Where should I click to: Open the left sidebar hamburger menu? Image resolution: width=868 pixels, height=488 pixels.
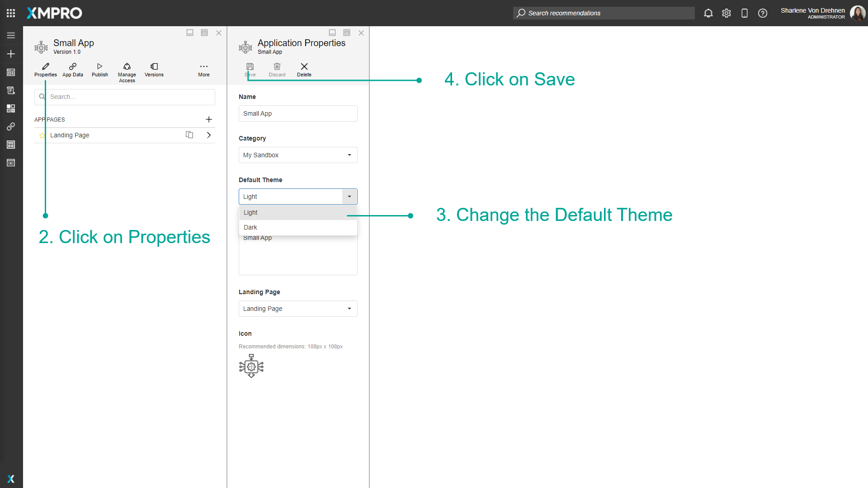(x=11, y=35)
